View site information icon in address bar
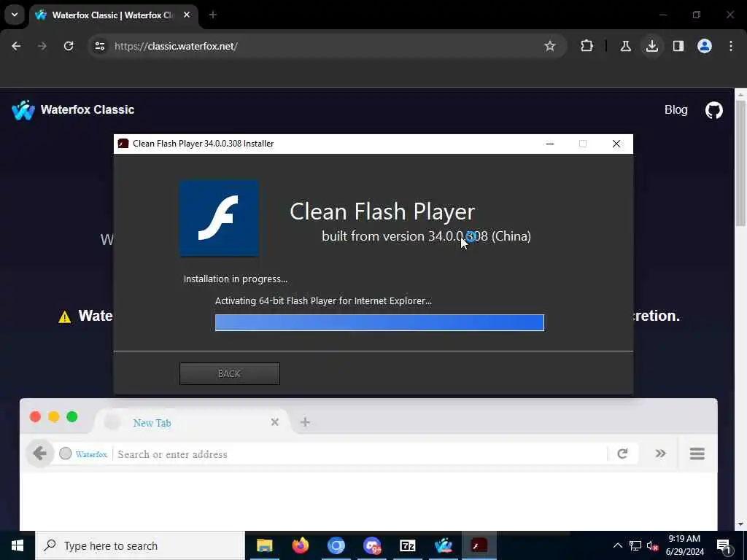Image resolution: width=747 pixels, height=560 pixels. [x=99, y=46]
